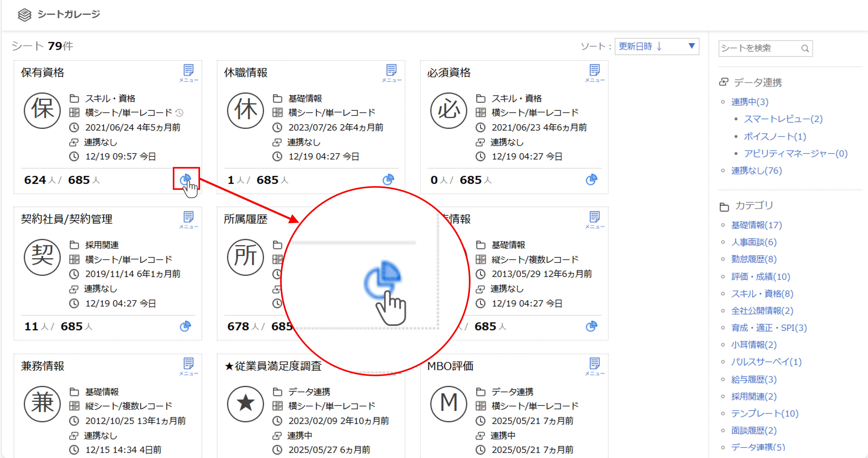Filter by 連携なし(76)
Image resolution: width=868 pixels, height=458 pixels.
click(x=756, y=170)
